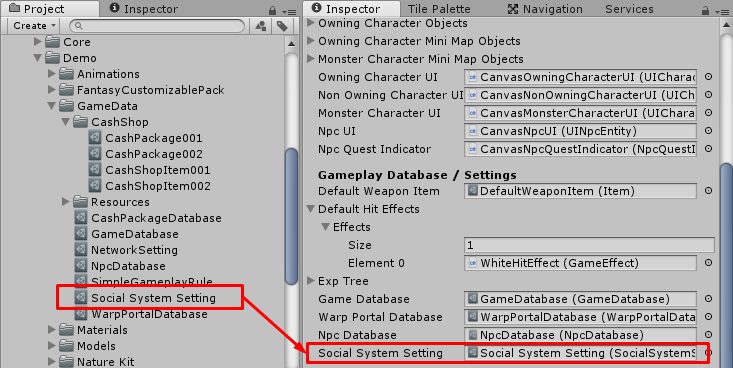Click the Effects Size input field
The height and width of the screenshot is (368, 733).
coord(589,245)
